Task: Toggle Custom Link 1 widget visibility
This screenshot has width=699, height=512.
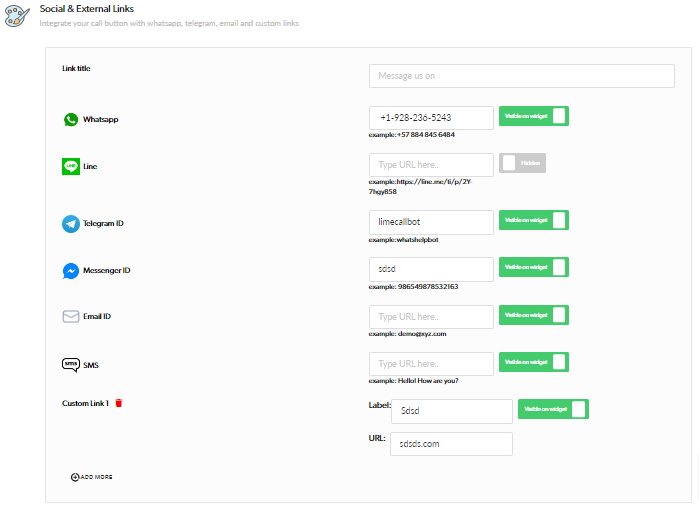Action: coord(553,409)
